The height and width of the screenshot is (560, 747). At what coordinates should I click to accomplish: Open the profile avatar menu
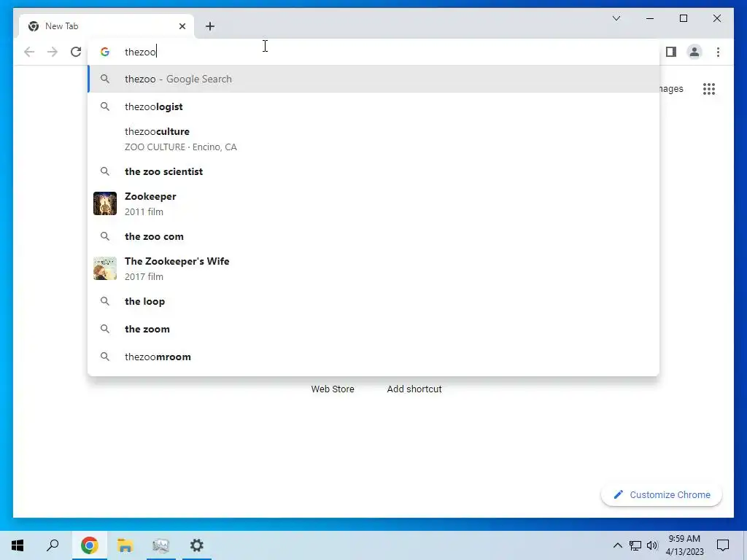(x=694, y=52)
